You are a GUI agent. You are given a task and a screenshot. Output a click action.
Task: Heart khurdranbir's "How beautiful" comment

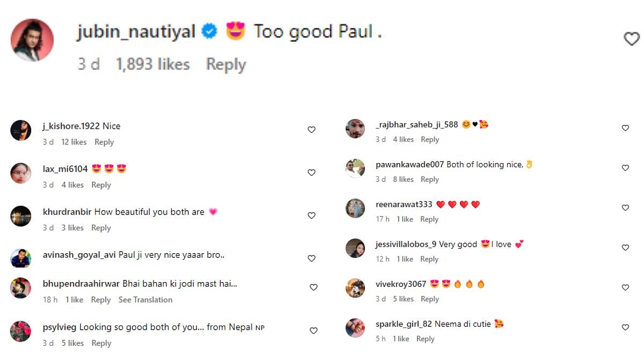(x=311, y=216)
